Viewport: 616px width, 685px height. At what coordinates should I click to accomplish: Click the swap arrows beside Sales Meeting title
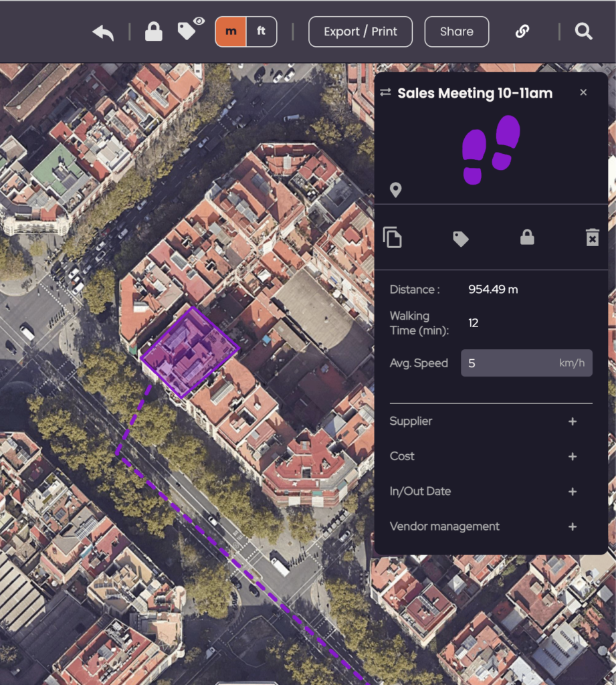(385, 93)
